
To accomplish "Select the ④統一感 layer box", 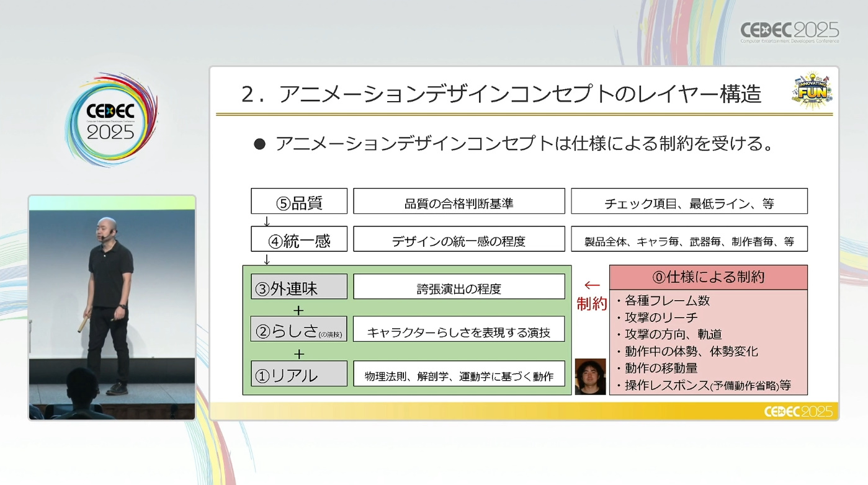I will click(299, 239).
